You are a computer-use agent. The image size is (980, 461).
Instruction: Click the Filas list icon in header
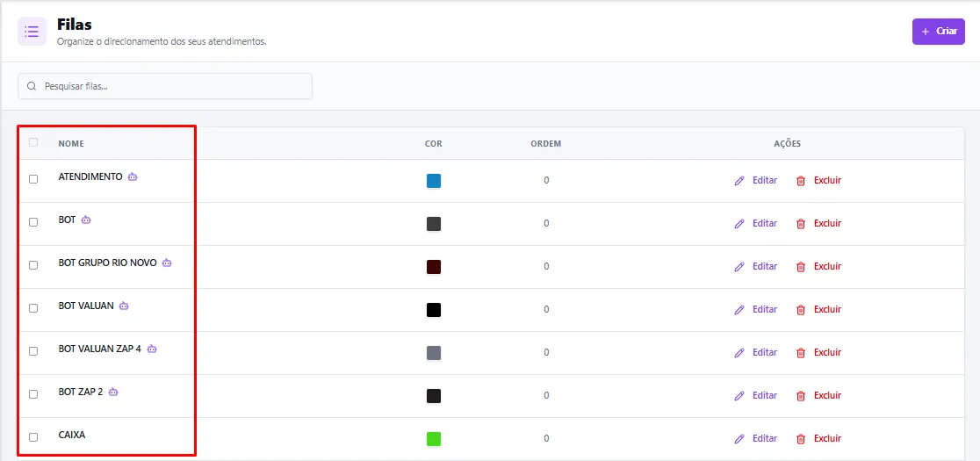tap(32, 32)
